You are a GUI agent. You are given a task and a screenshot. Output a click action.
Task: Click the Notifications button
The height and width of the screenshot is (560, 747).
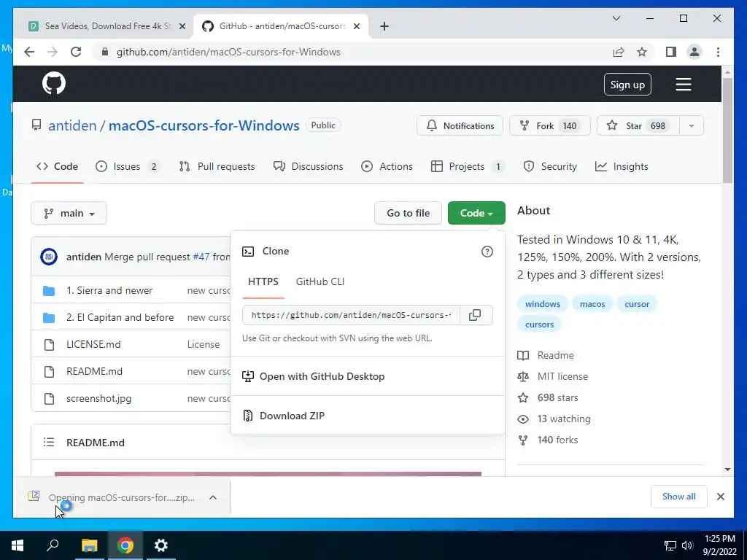pyautogui.click(x=460, y=125)
